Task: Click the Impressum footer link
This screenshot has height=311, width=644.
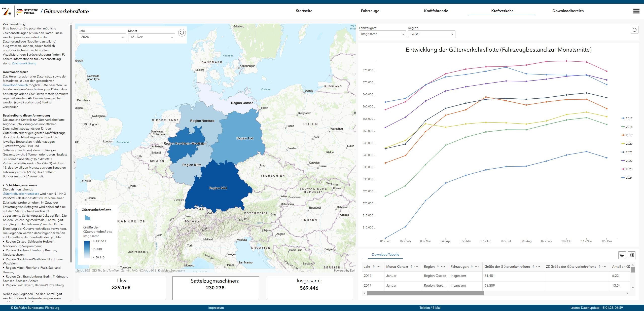Action: pos(216,308)
